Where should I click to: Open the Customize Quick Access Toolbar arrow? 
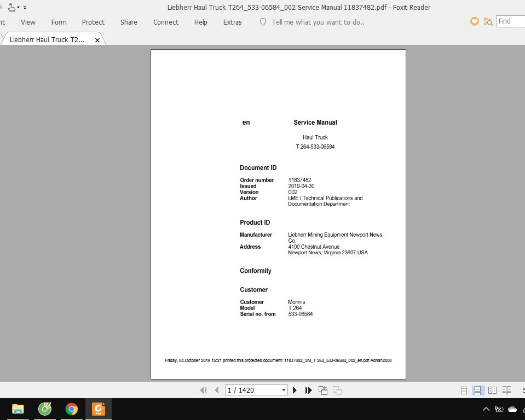25,7
